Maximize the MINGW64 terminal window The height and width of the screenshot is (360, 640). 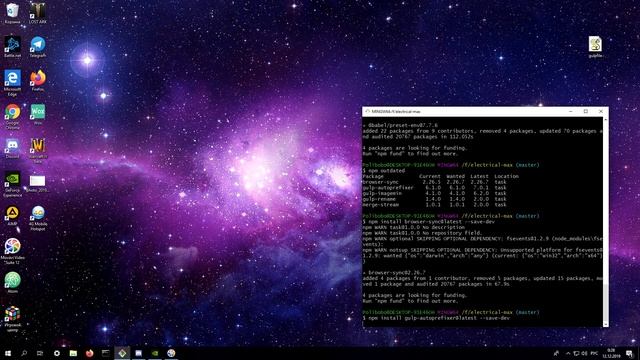(x=586, y=111)
